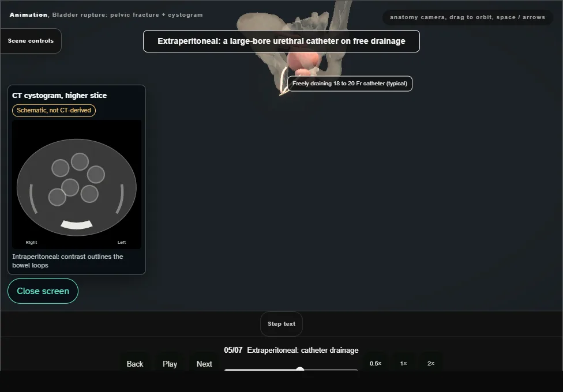
Task: Toggle the Step text panel
Action: click(281, 324)
